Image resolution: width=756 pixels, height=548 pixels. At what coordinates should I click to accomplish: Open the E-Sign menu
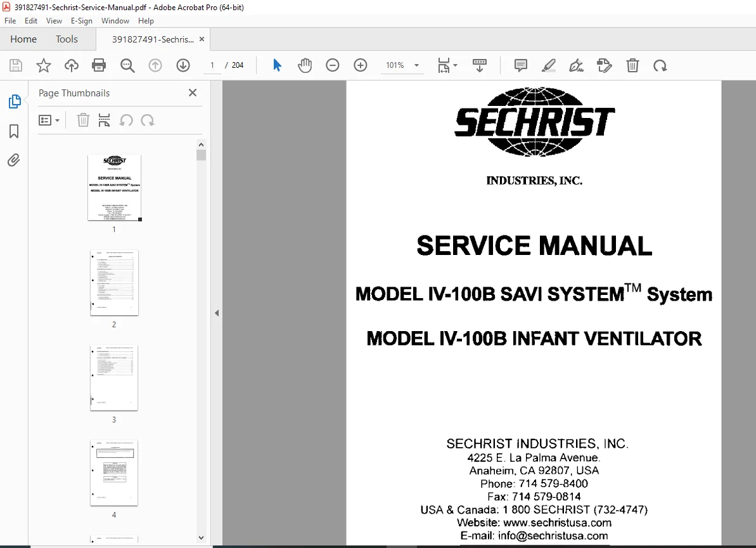(82, 21)
